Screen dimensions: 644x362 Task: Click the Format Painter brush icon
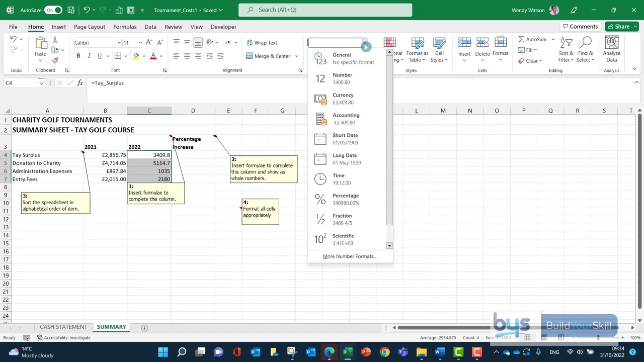pyautogui.click(x=55, y=60)
